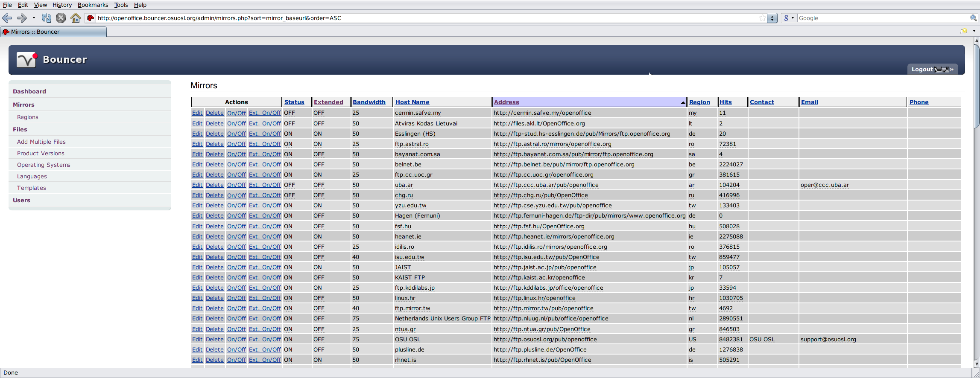Open the tab list dropdown arrow
The width and height of the screenshot is (980, 378).
tap(974, 31)
